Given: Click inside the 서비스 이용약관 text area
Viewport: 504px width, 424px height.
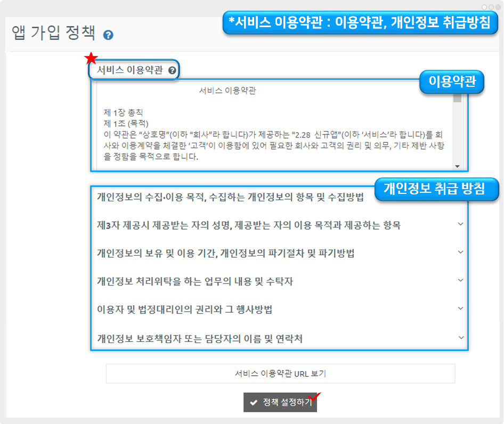Looking at the screenshot, I should coord(272,133).
